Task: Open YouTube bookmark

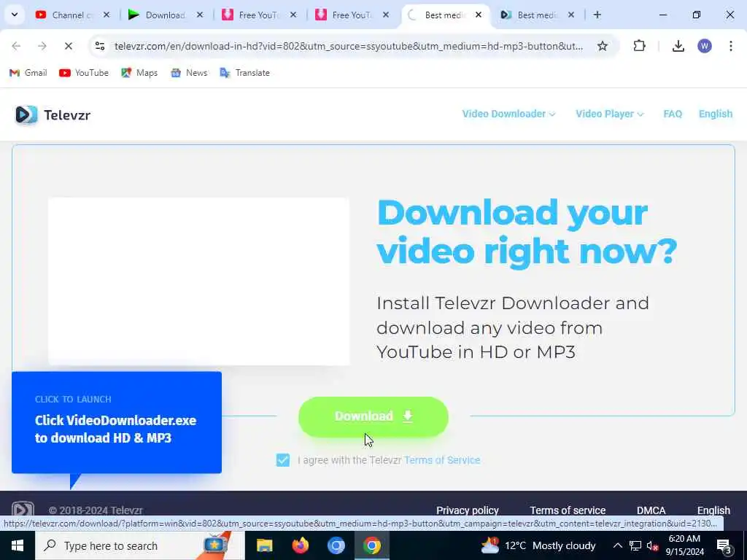Action: 84,73
